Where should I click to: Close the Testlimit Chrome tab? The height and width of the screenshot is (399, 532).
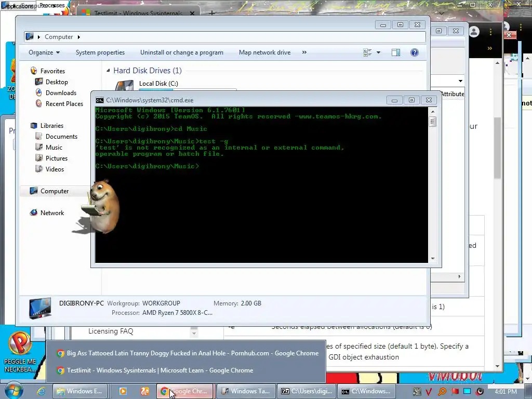192,13
